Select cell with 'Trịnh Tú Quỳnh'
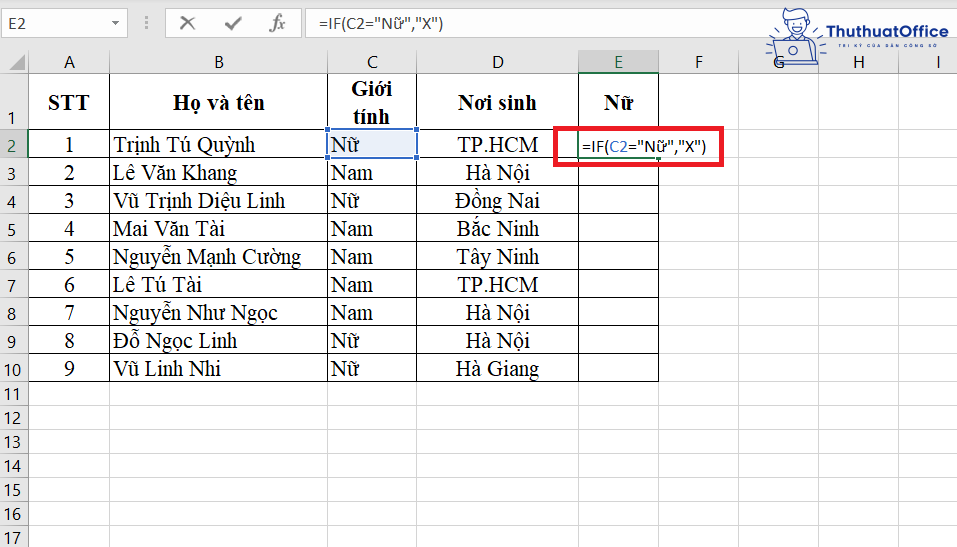 point(218,144)
